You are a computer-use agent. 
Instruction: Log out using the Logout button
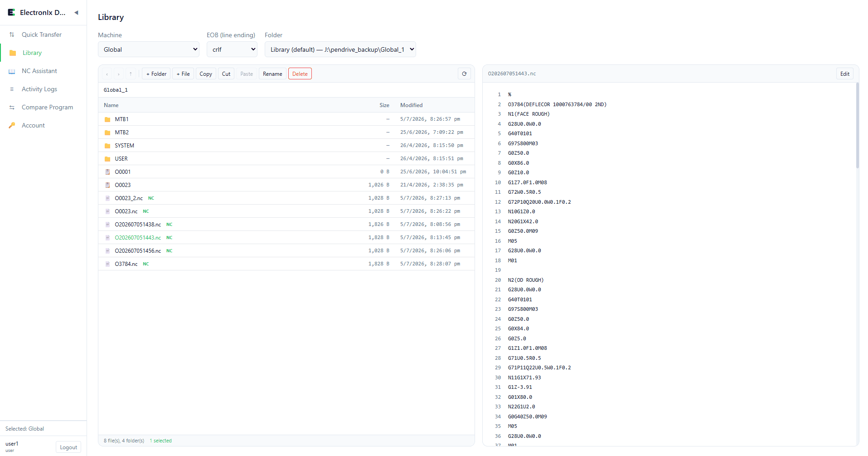point(68,447)
